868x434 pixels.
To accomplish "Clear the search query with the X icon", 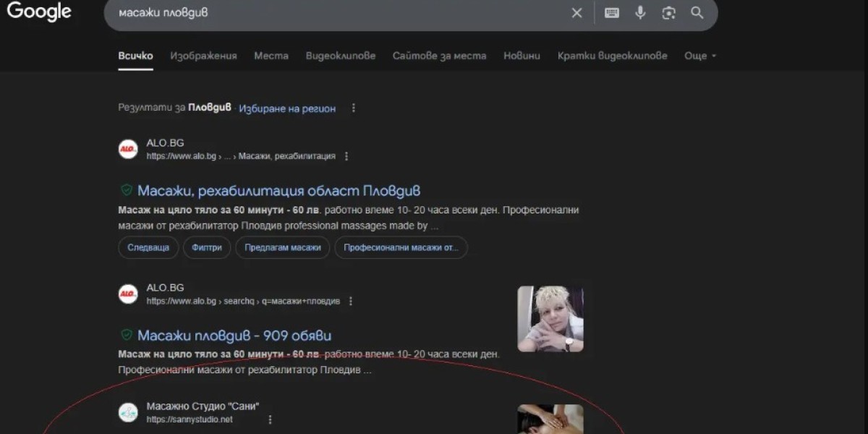I will (x=576, y=12).
